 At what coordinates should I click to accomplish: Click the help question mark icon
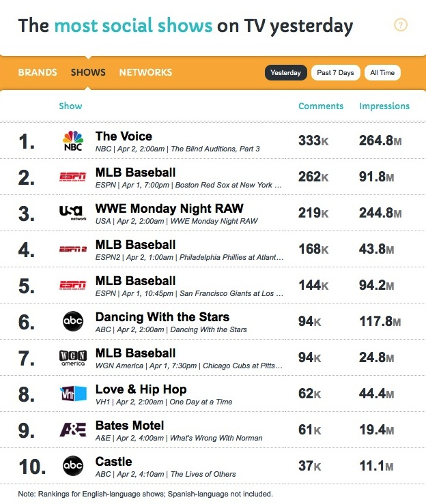tap(401, 25)
